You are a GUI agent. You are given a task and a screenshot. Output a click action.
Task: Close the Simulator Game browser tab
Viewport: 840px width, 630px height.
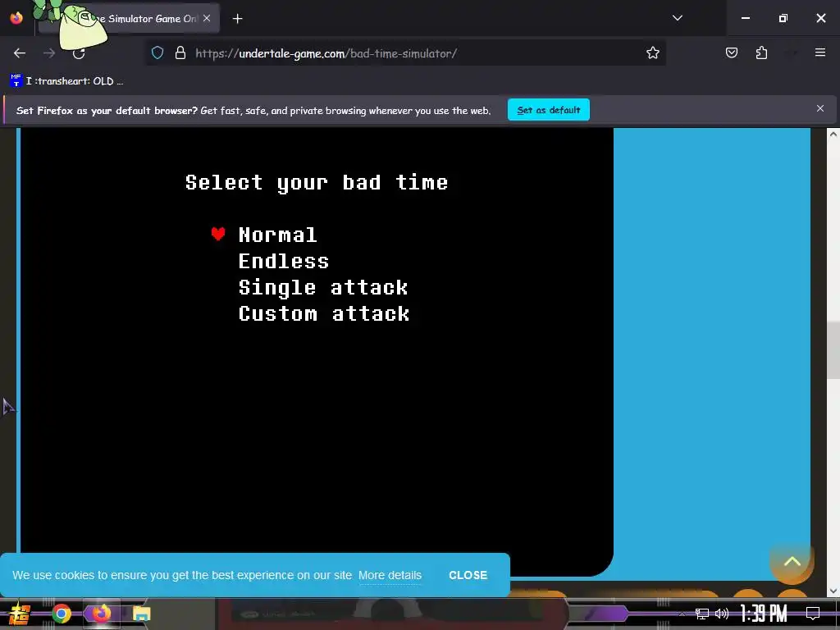[x=207, y=18]
